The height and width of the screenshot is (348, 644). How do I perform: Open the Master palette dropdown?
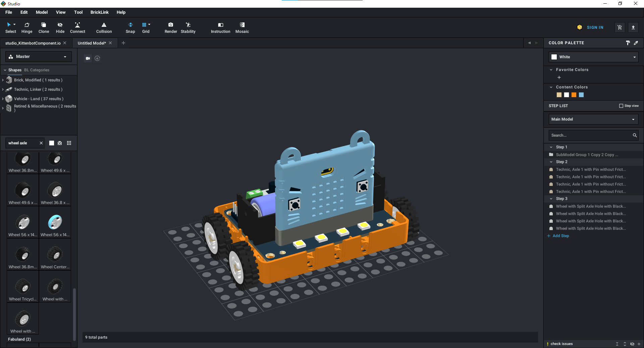pos(39,57)
